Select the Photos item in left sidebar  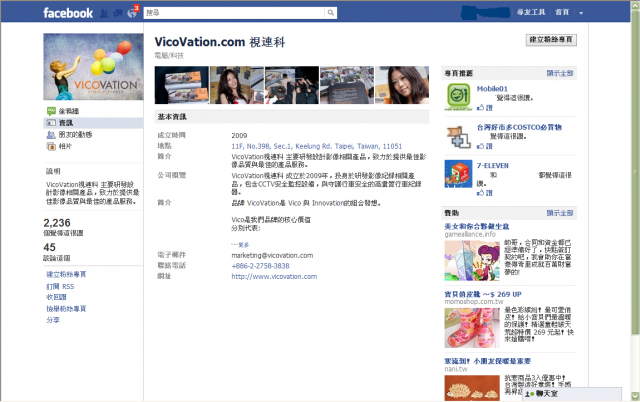[93, 146]
